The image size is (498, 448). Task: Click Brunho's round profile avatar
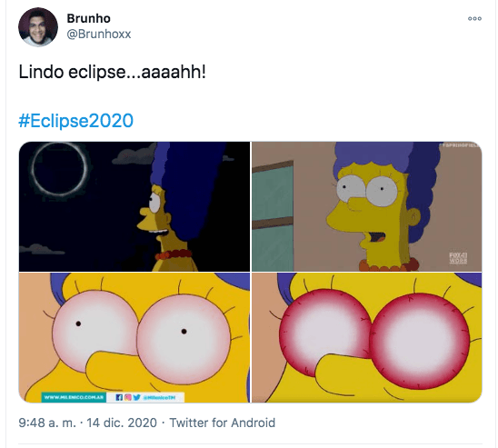pos(38,27)
